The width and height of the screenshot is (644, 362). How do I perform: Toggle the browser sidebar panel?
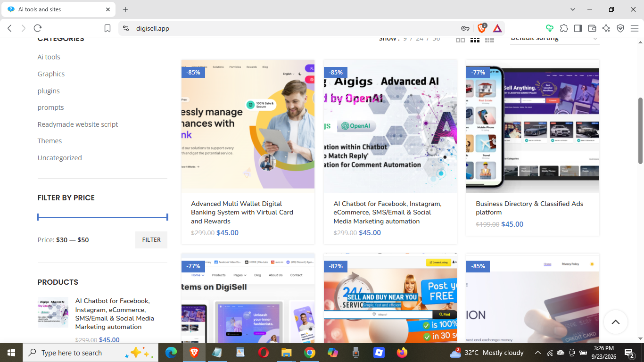(578, 28)
